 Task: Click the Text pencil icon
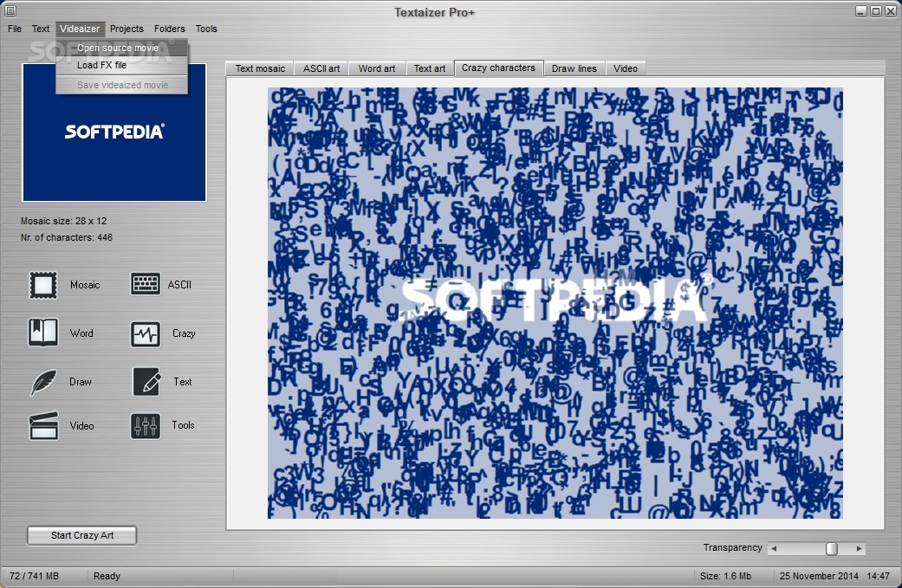pyautogui.click(x=146, y=382)
